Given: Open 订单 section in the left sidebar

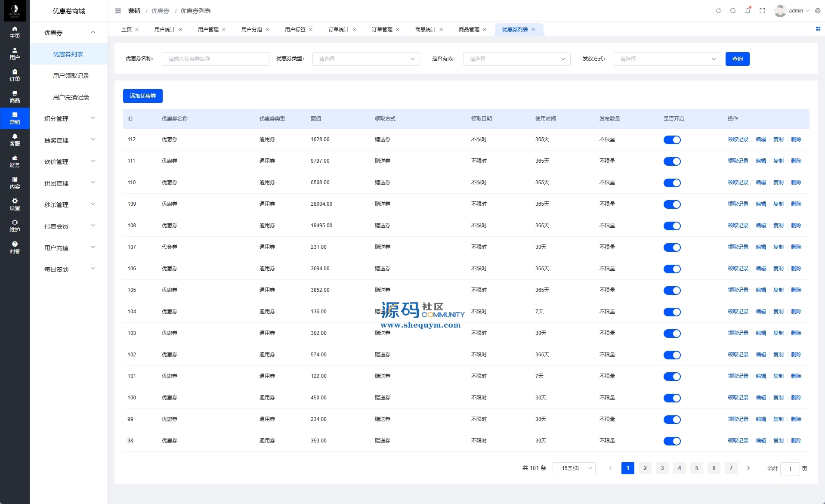Looking at the screenshot, I should click(x=15, y=75).
